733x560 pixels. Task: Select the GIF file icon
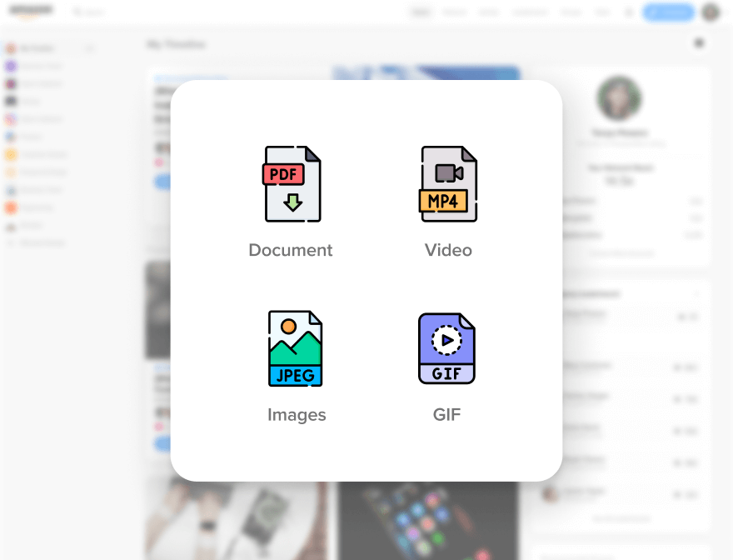[446, 348]
